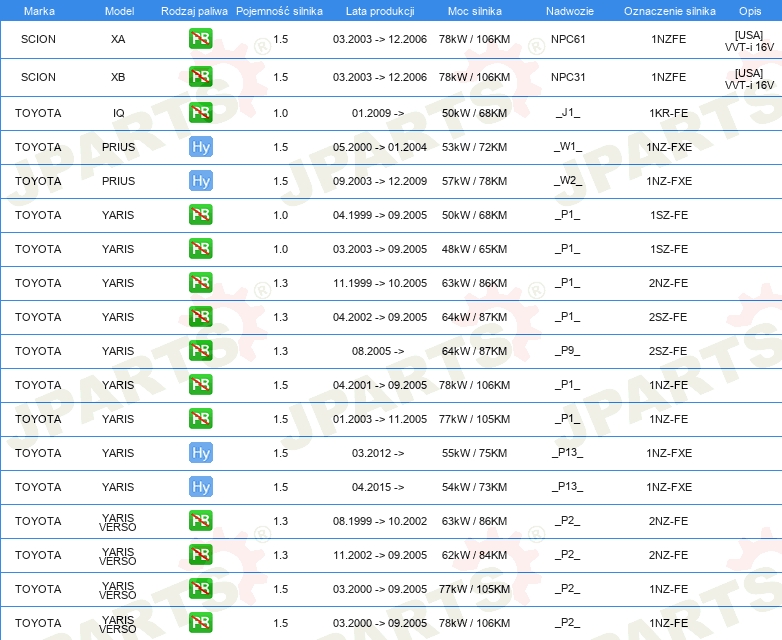Click hybrid Hy icon for Yaris 03.2012 row
This screenshot has height=640, width=782.
(200, 452)
